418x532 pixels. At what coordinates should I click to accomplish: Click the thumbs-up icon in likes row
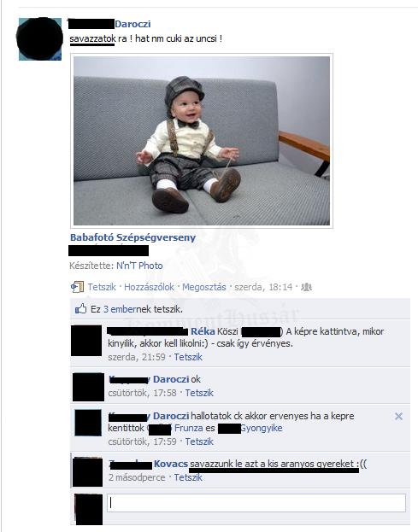[x=81, y=308]
